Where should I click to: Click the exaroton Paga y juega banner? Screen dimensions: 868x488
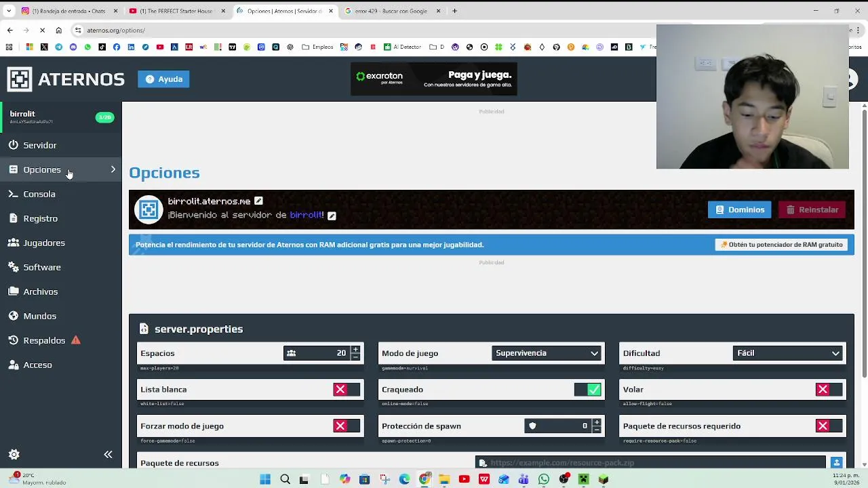[x=434, y=79]
